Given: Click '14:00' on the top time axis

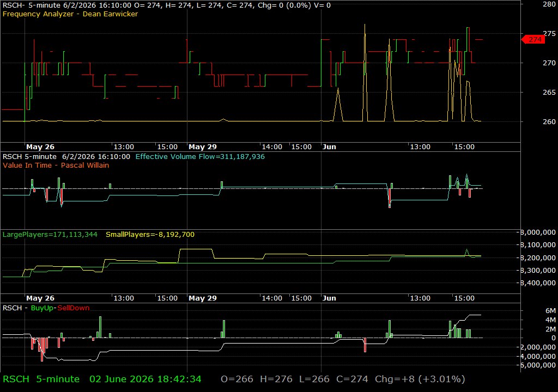Looking at the screenshot, I should click(x=272, y=146).
